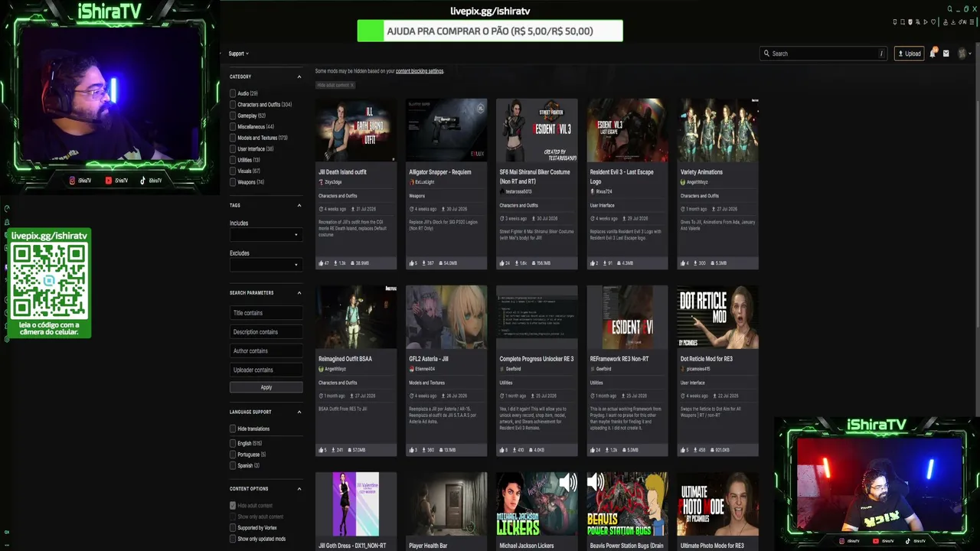Open the Includes tags dropdown
This screenshot has height=551, width=980.
pos(266,234)
